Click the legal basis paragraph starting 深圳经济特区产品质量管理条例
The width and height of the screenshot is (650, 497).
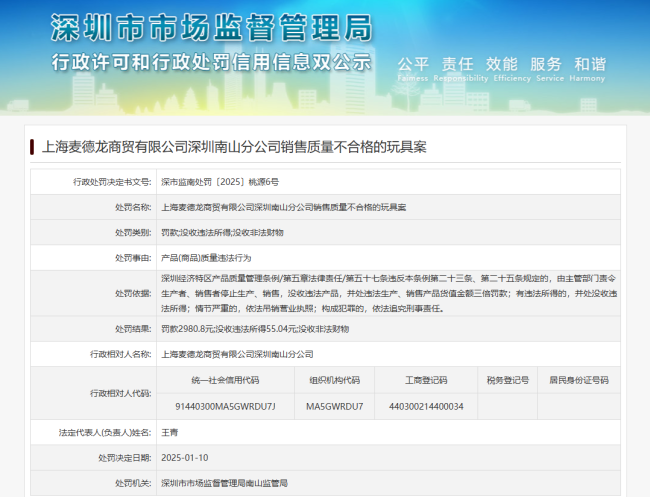pyautogui.click(x=389, y=293)
